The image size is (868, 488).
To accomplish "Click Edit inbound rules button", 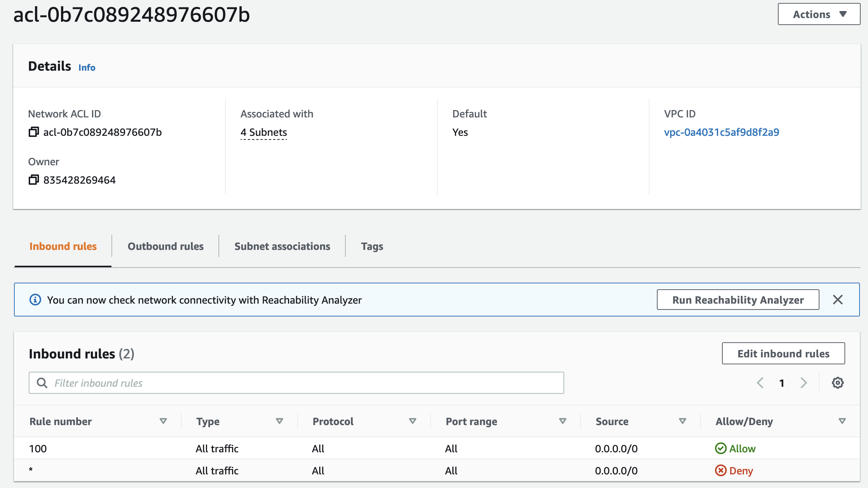I will [x=783, y=353].
